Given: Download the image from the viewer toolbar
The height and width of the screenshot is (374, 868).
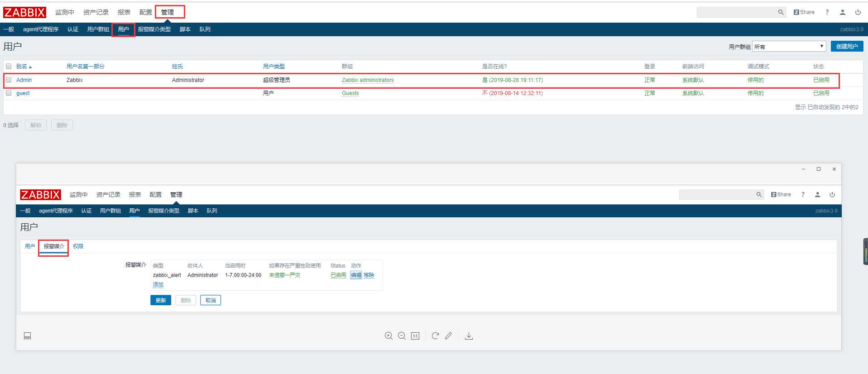Looking at the screenshot, I should pos(469,336).
